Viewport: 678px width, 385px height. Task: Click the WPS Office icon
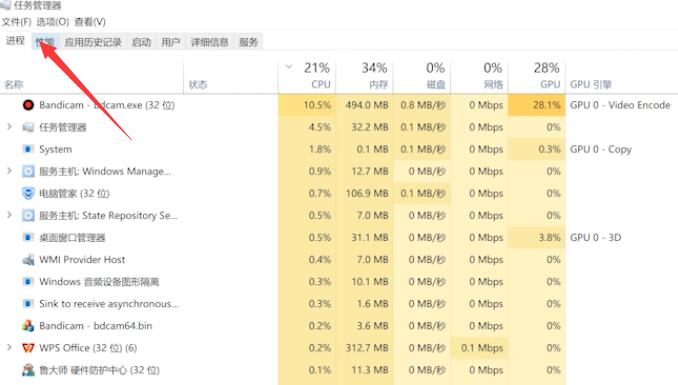pos(28,348)
